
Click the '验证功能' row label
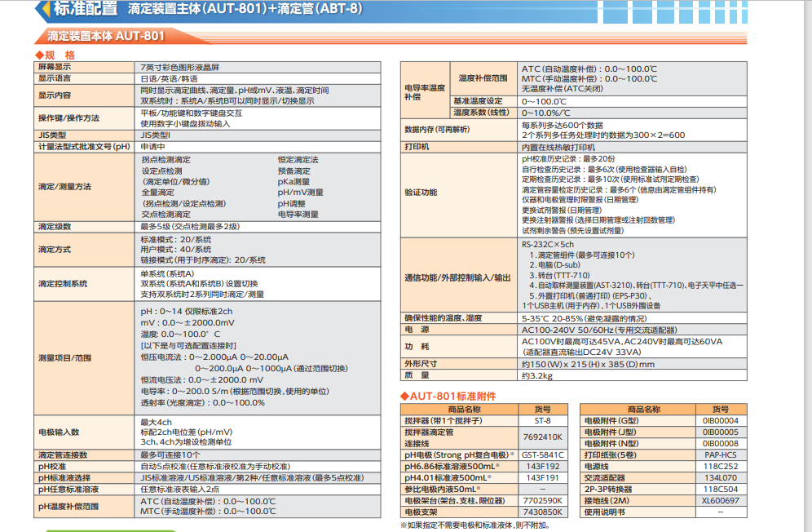[421, 193]
